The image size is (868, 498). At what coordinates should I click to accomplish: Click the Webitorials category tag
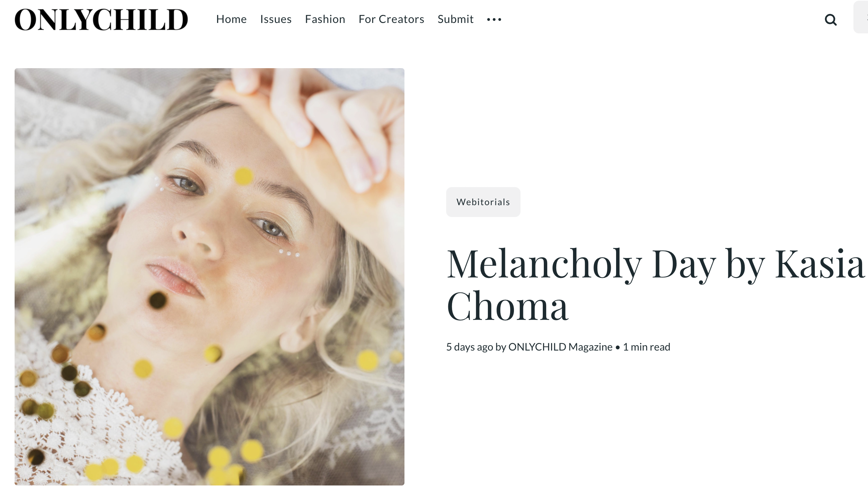click(x=483, y=202)
